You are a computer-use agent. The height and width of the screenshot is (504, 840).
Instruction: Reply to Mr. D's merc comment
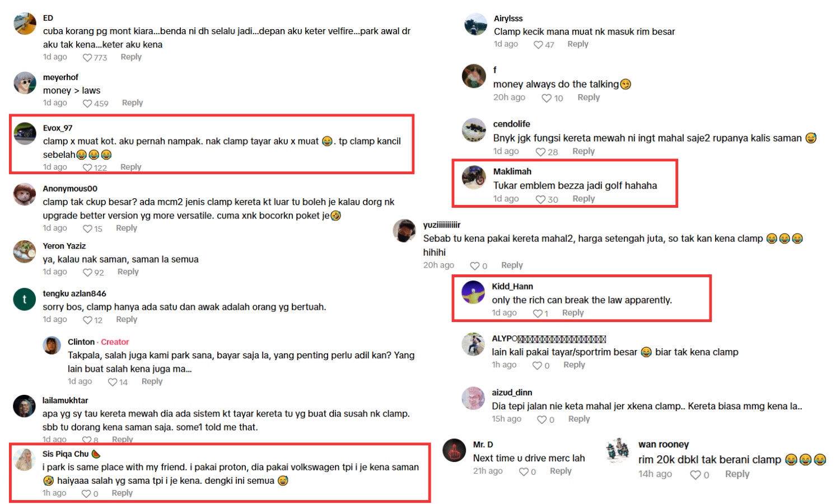pos(561,471)
